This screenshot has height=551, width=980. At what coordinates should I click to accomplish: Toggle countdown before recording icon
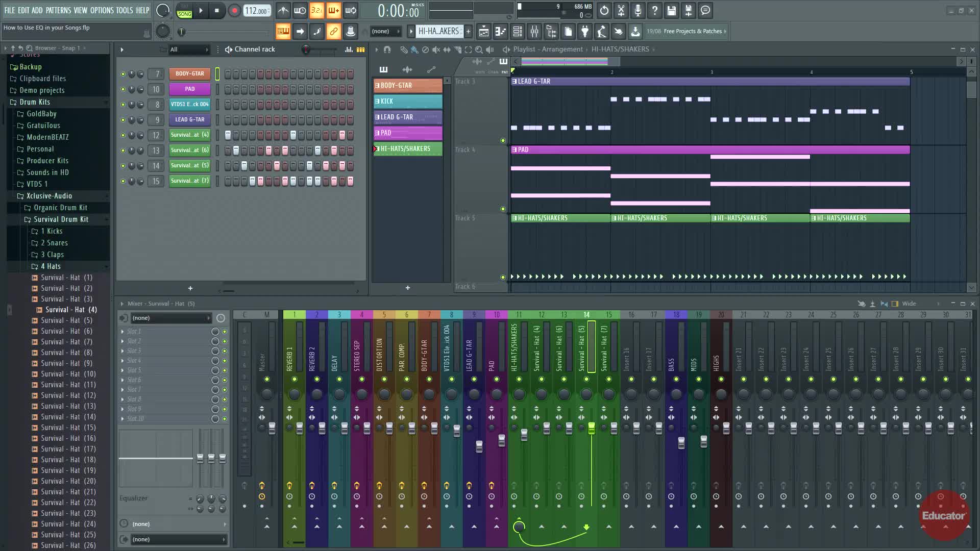coord(316,10)
